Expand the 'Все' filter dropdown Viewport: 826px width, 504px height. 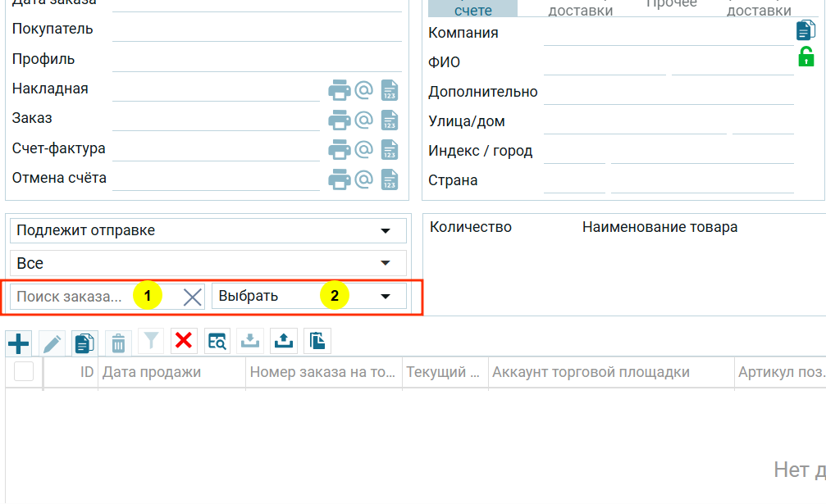(x=386, y=264)
